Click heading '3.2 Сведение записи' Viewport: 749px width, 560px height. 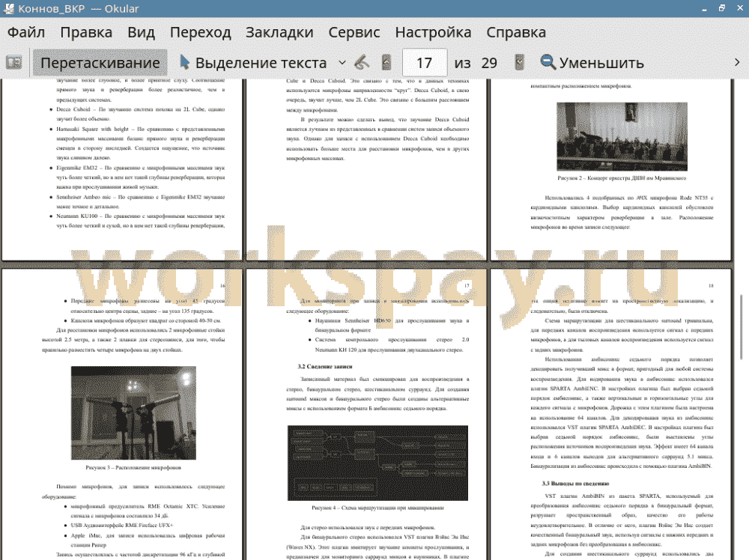point(325,367)
